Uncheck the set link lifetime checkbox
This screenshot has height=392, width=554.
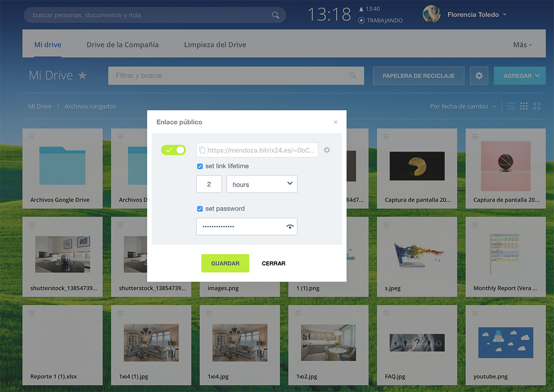click(x=200, y=166)
